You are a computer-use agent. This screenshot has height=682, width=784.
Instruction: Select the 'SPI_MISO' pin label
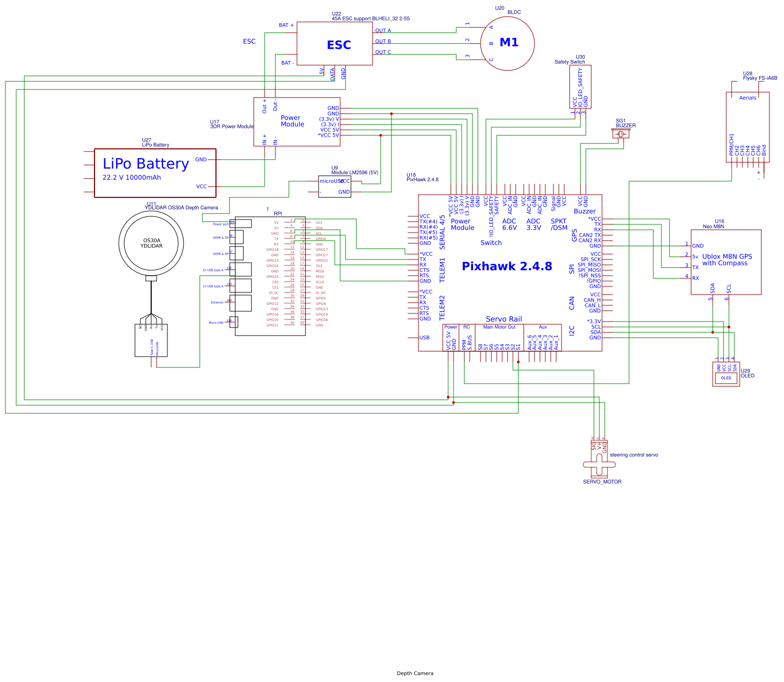[x=589, y=265]
